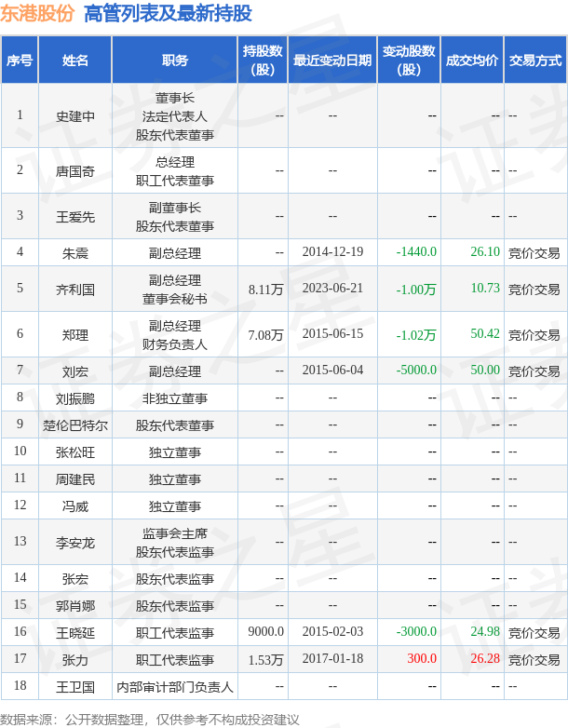Click the name 冯威

point(75,506)
